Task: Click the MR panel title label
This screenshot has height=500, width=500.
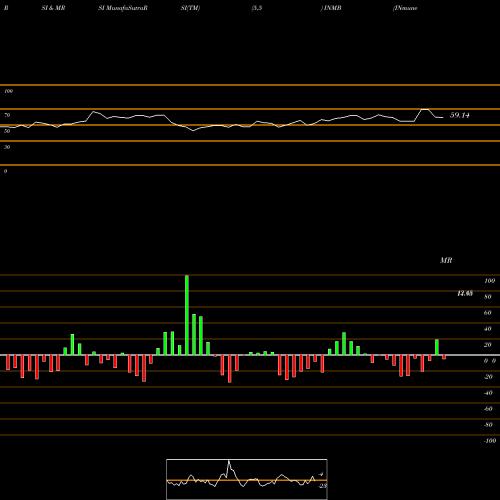Action: click(446, 260)
